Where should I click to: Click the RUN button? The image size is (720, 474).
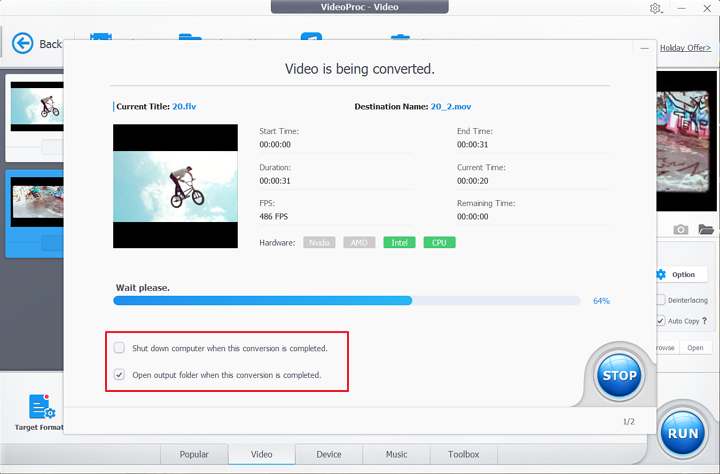coord(683,433)
